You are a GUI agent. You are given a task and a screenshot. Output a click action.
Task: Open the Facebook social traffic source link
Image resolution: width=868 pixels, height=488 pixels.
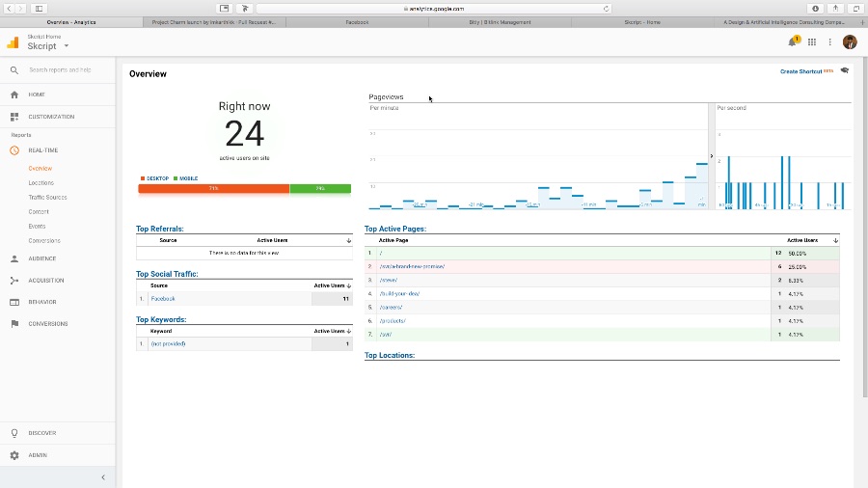point(163,299)
